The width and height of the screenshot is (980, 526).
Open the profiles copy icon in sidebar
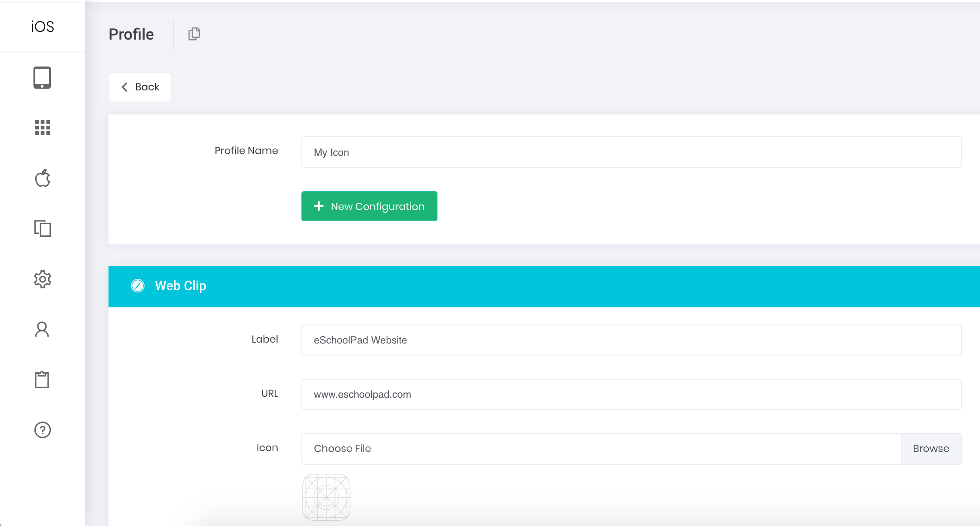click(42, 228)
